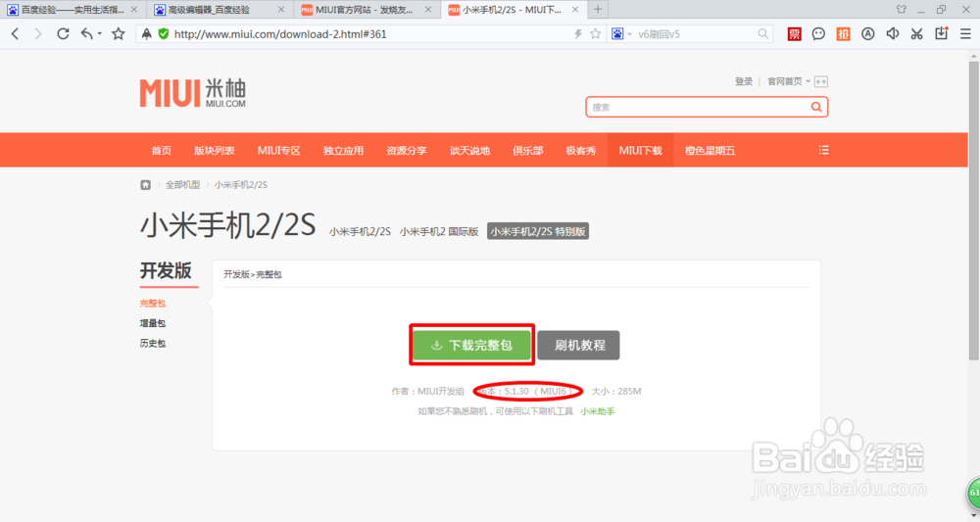Select 完整包 in the sidebar
The height and width of the screenshot is (522, 980).
(153, 304)
